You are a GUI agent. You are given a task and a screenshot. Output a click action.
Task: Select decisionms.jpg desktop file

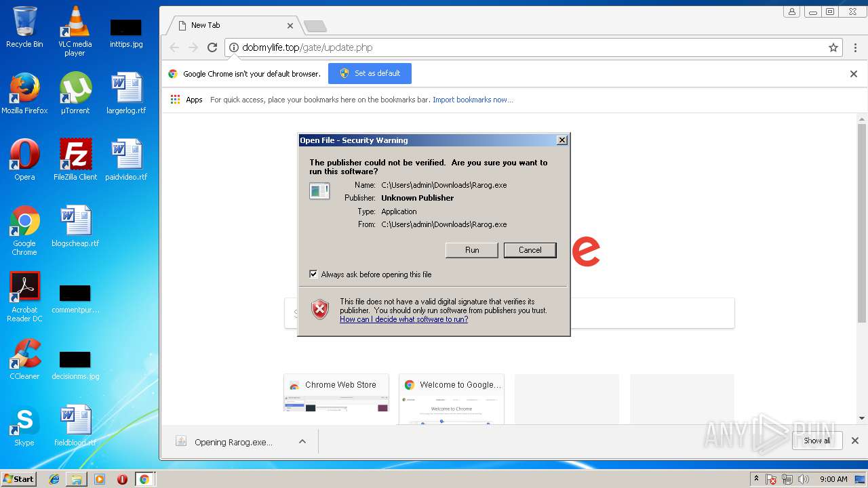pyautogui.click(x=75, y=365)
